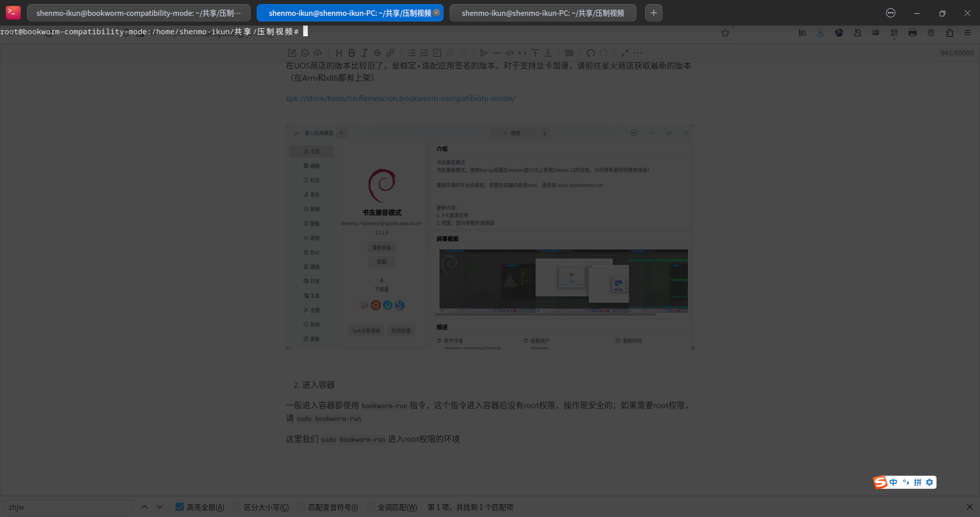Click the Spark store screenshot image

tap(489, 237)
